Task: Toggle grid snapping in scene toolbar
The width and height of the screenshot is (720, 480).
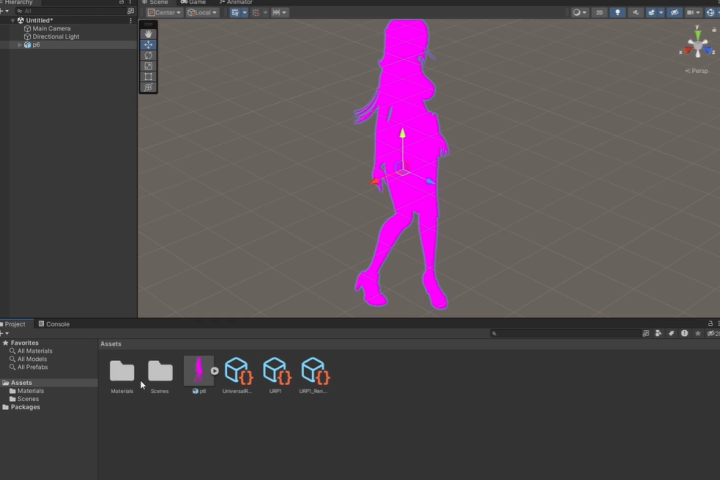Action: [256, 12]
